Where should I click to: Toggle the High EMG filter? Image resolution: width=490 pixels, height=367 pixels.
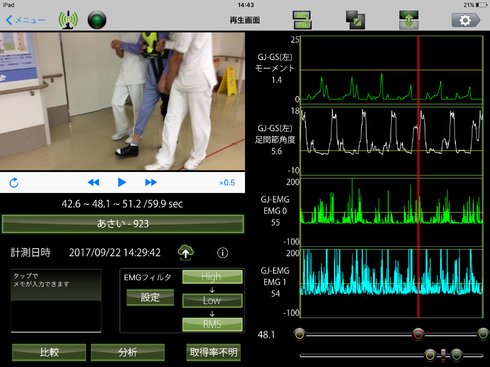212,277
